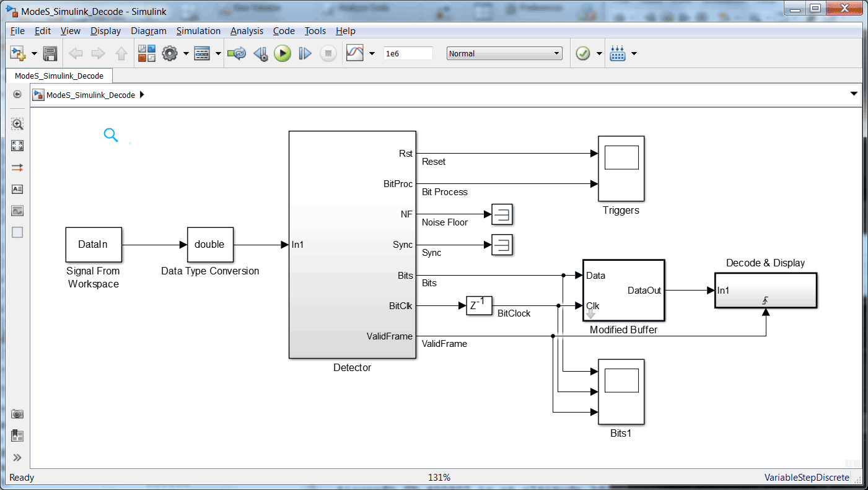868x490 pixels.
Task: Open the Detector block
Action: coord(352,245)
